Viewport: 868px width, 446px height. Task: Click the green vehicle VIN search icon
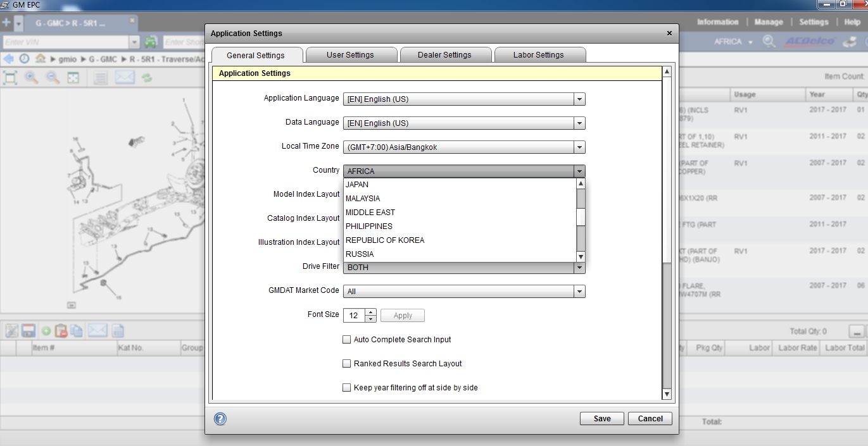(x=151, y=42)
